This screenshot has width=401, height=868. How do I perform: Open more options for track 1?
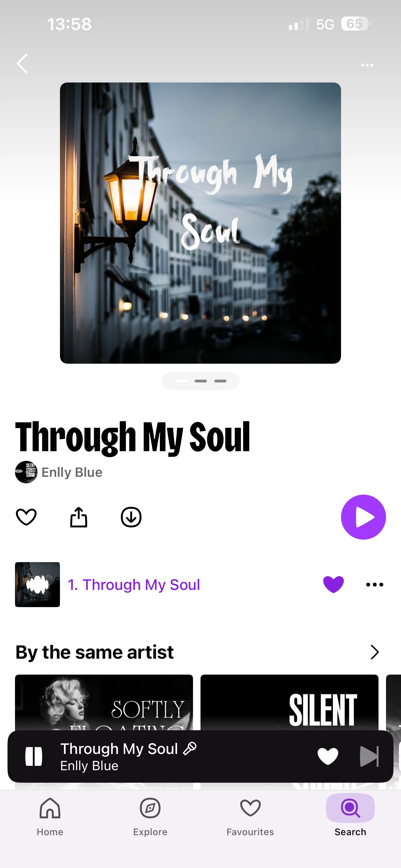point(374,585)
